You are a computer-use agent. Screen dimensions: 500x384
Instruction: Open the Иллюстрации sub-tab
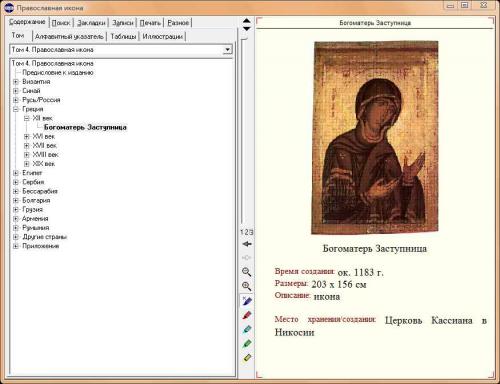[x=162, y=37]
